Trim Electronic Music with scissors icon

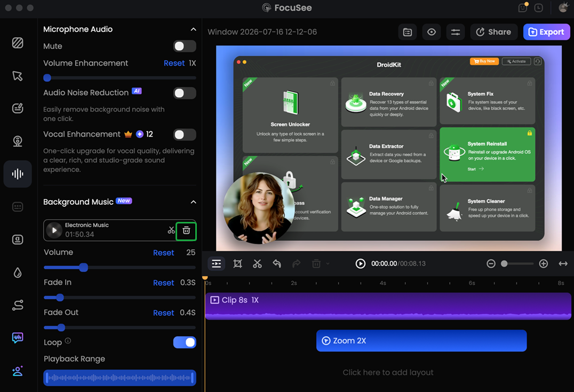pyautogui.click(x=171, y=230)
